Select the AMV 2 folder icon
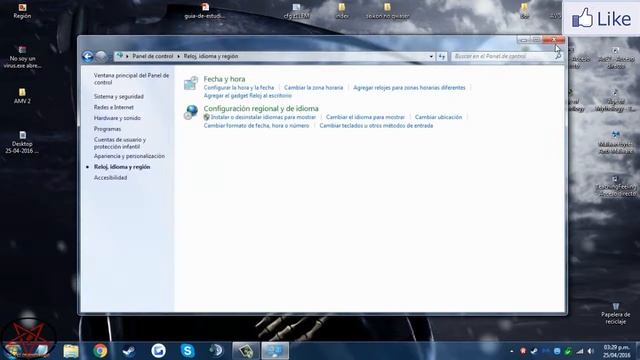Image resolution: width=640 pixels, height=360 pixels. pos(22,96)
